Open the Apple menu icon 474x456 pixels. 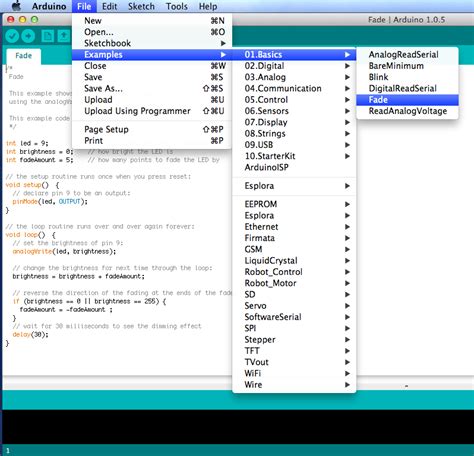tap(16, 6)
